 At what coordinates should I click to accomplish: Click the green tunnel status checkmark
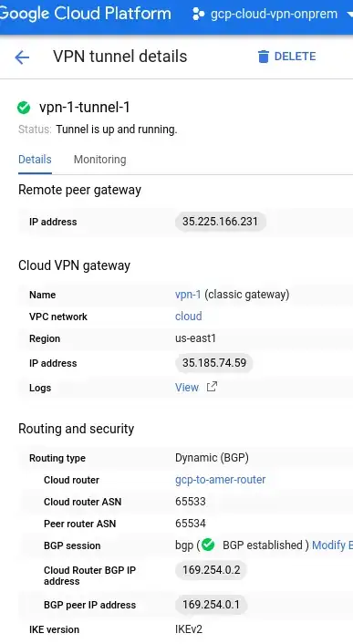[24, 108]
